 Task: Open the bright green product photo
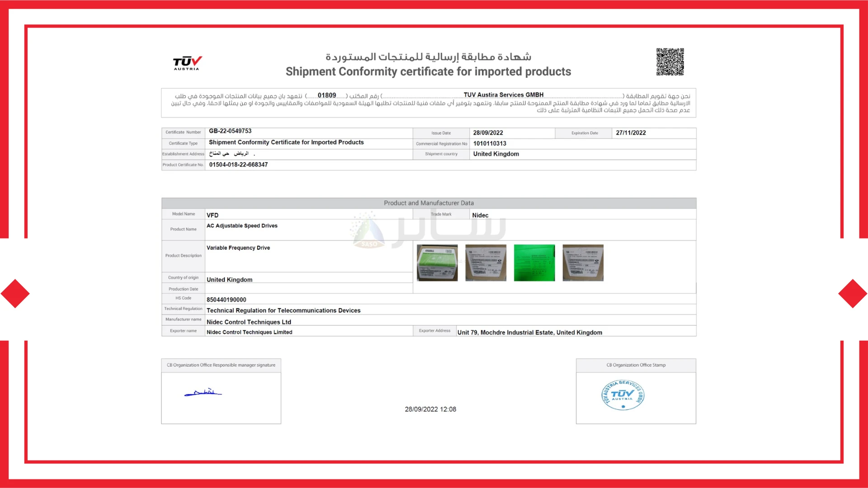click(534, 263)
